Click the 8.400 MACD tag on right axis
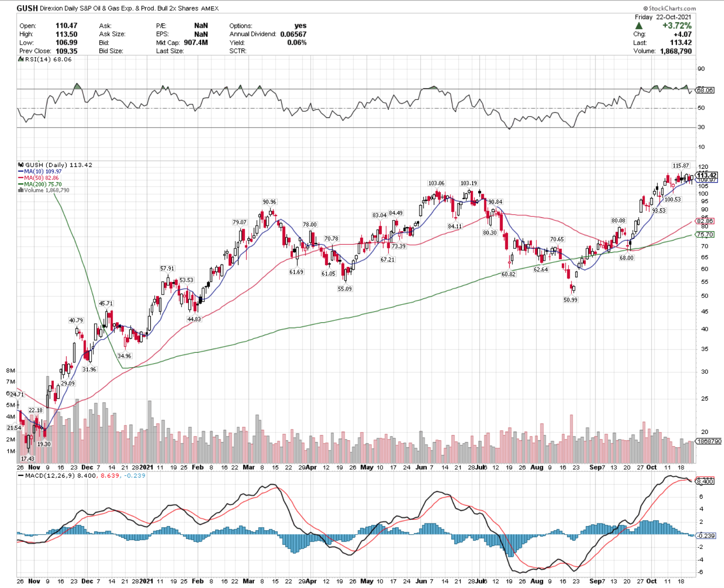The height and width of the screenshot is (588, 724). [x=705, y=481]
